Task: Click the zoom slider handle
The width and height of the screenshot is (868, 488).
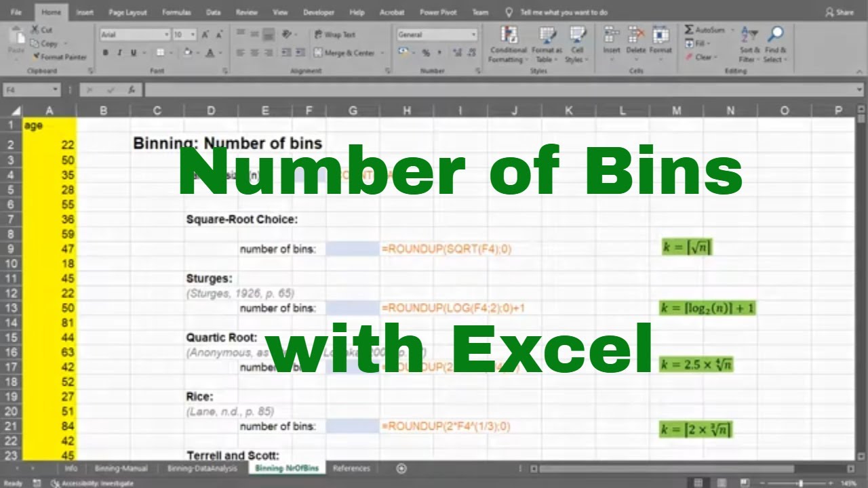Action: [801, 483]
